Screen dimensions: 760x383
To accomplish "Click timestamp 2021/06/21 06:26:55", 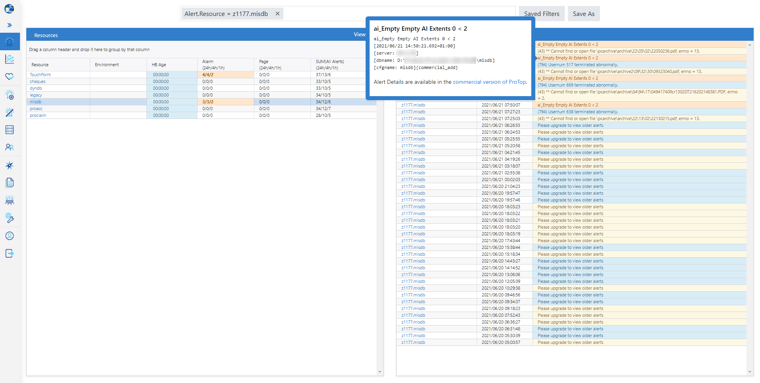I will click(x=501, y=125).
